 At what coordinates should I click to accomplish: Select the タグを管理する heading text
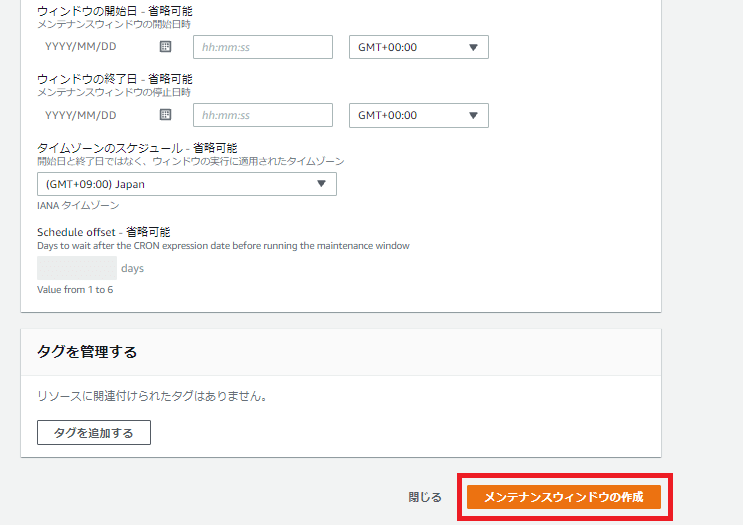87,352
